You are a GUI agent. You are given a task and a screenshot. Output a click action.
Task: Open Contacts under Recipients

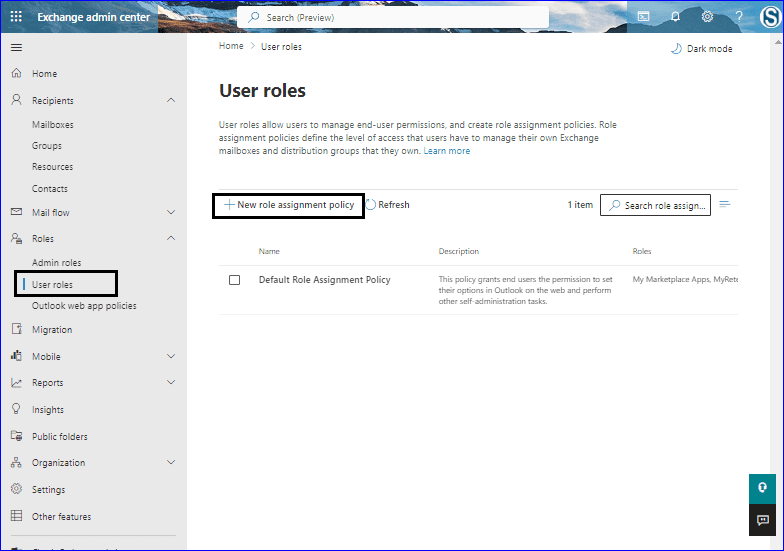[50, 188]
